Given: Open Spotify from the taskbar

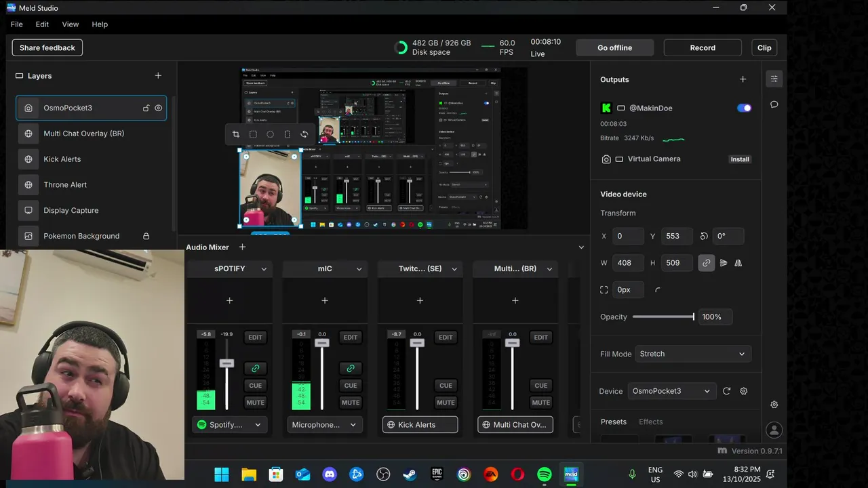Looking at the screenshot, I should click(545, 474).
